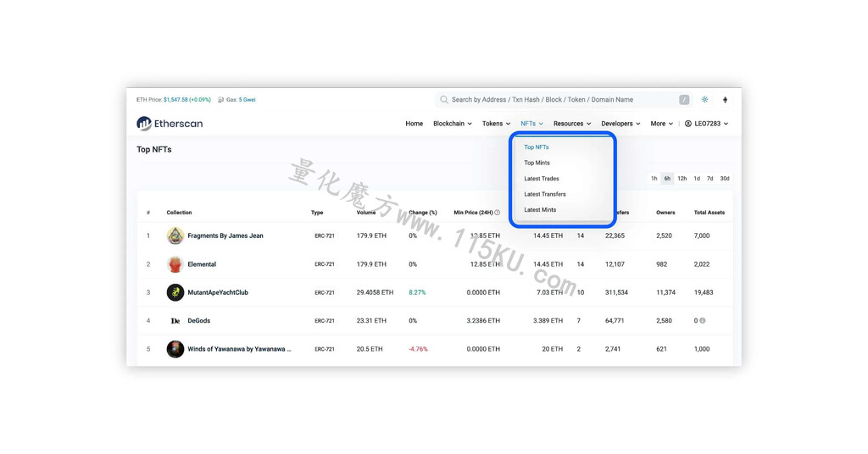Select Top Mints from the menu
The height and width of the screenshot is (454, 868).
click(x=537, y=163)
